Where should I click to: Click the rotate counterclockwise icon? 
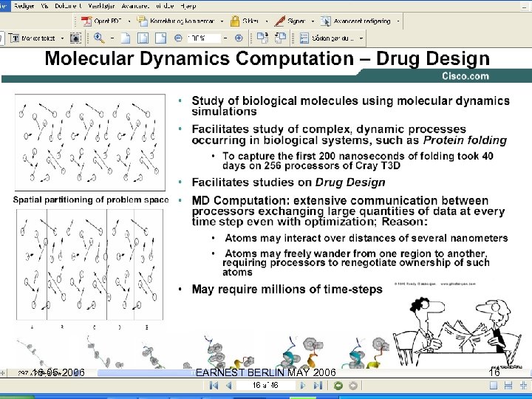(x=280, y=38)
